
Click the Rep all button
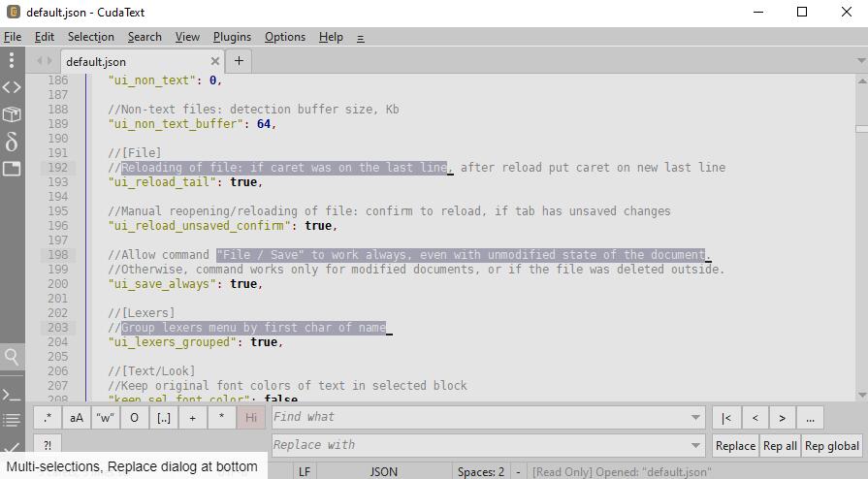point(780,446)
